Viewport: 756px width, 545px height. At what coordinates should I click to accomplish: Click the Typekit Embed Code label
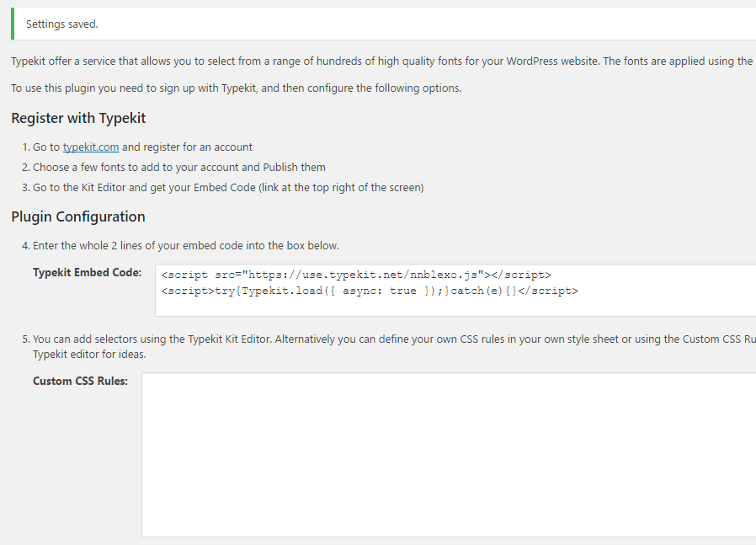point(88,273)
